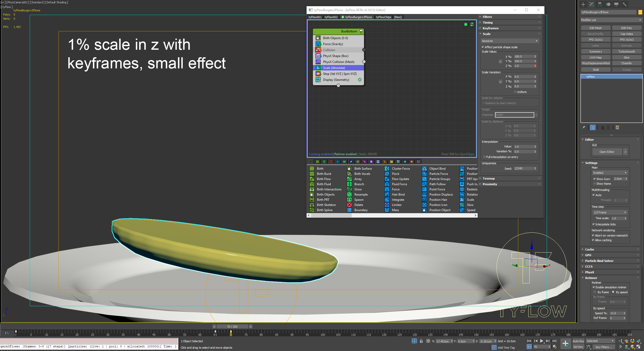The image size is (644, 351).
Task: Open the Absolute scale type dropdown
Action: click(509, 41)
